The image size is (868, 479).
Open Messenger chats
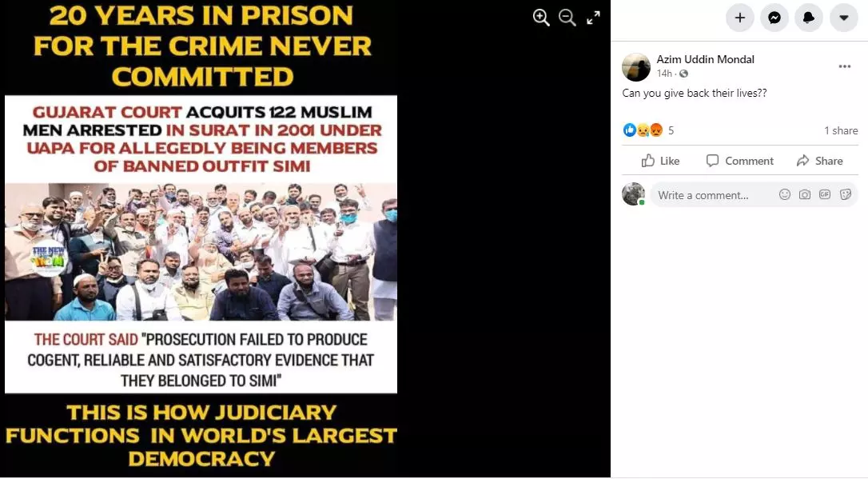(774, 18)
